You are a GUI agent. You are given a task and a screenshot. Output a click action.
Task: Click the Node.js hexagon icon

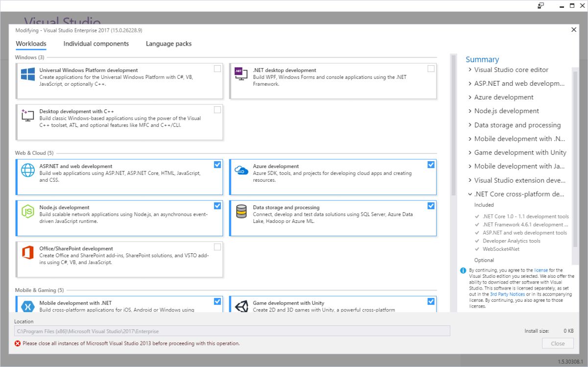[27, 212]
